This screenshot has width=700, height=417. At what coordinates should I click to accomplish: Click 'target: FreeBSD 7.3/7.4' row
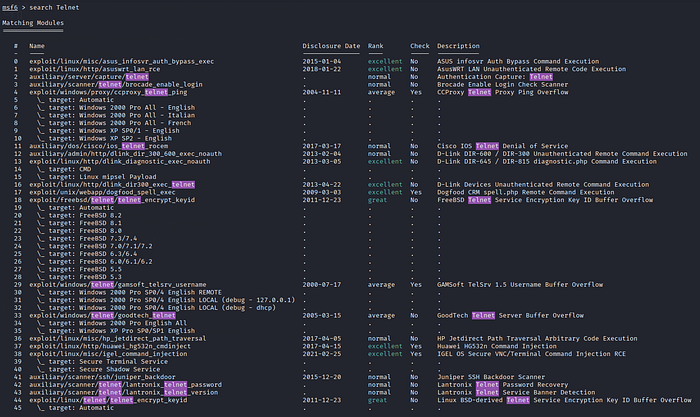87,239
